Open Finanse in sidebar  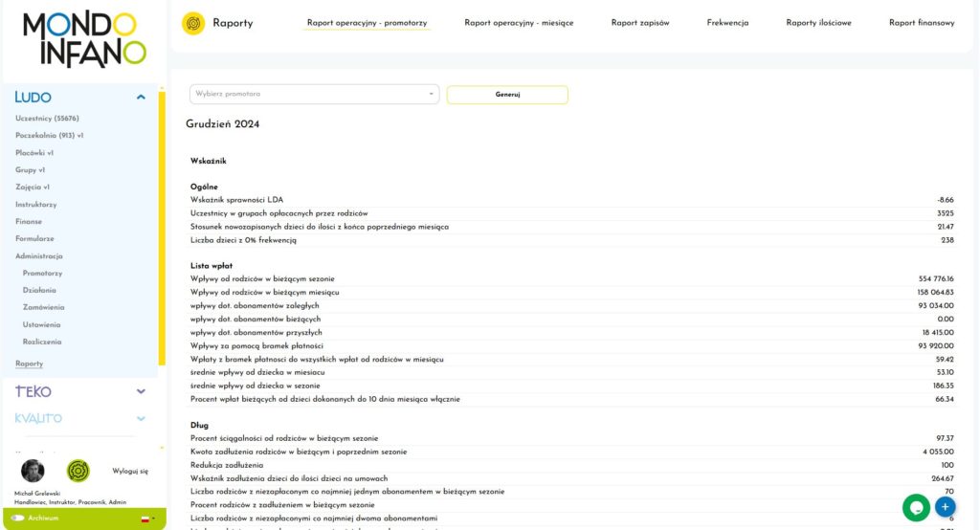click(29, 221)
